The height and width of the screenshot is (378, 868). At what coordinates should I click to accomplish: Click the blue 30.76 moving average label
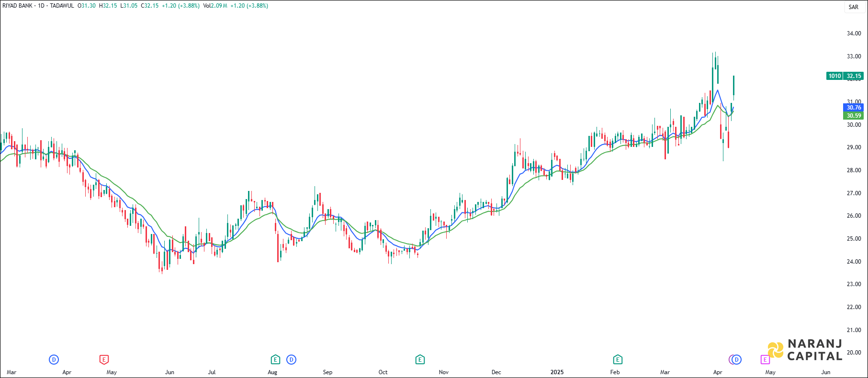pos(854,108)
